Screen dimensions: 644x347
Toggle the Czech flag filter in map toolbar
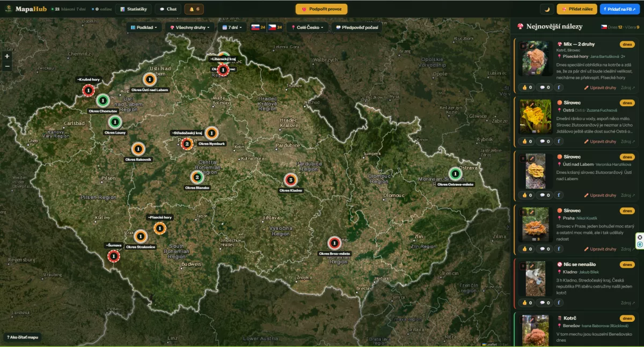coord(275,27)
